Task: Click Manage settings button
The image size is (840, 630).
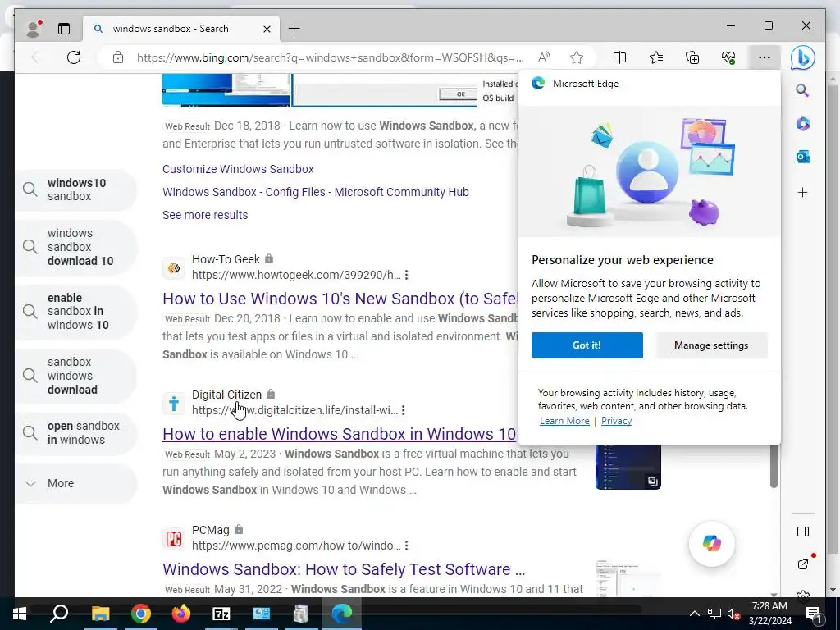Action: coord(711,345)
